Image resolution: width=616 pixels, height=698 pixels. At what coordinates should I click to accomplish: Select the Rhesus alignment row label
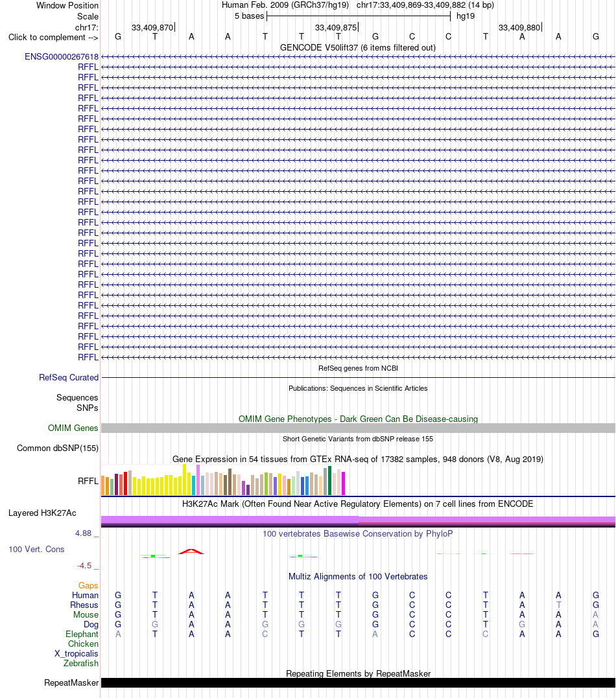pyautogui.click(x=84, y=605)
